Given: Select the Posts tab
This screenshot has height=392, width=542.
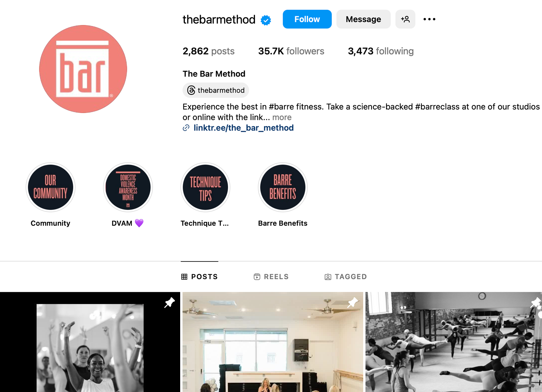Looking at the screenshot, I should [x=199, y=277].
